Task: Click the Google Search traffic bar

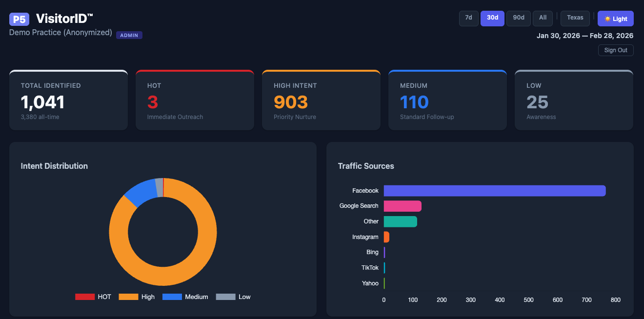Action: click(x=402, y=206)
